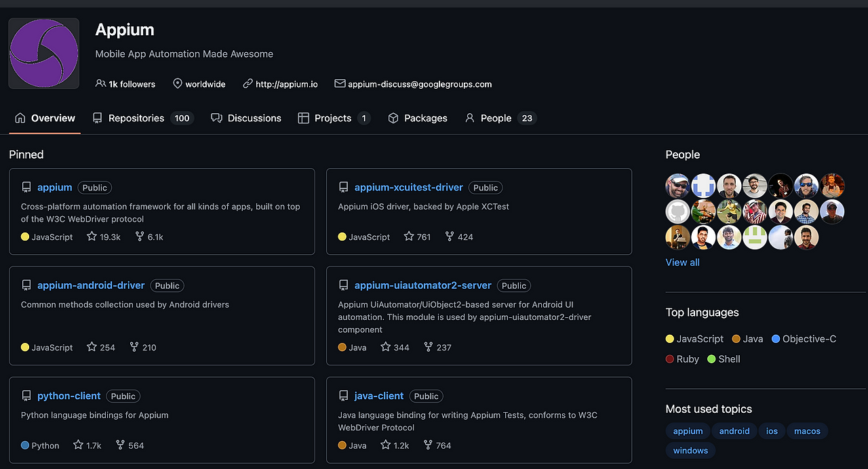Click the repo icon beside appium-xcuitest-driver
Viewport: 868px width, 469px height.
tap(344, 188)
